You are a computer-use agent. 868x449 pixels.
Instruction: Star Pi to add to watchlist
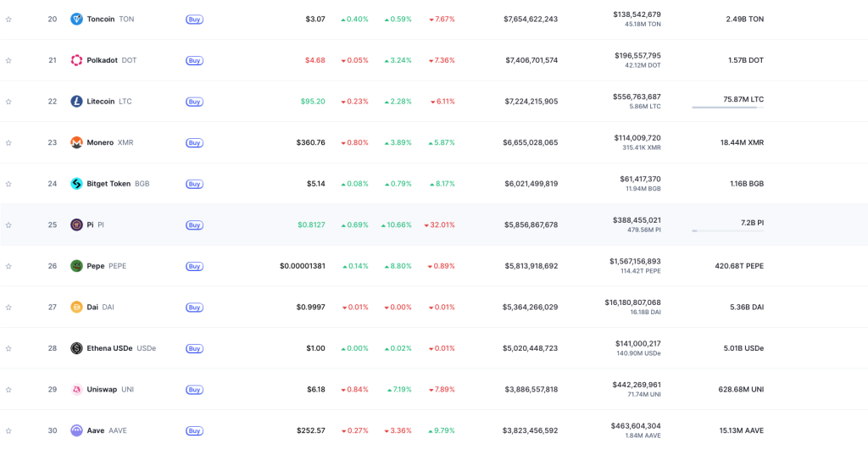(8, 225)
